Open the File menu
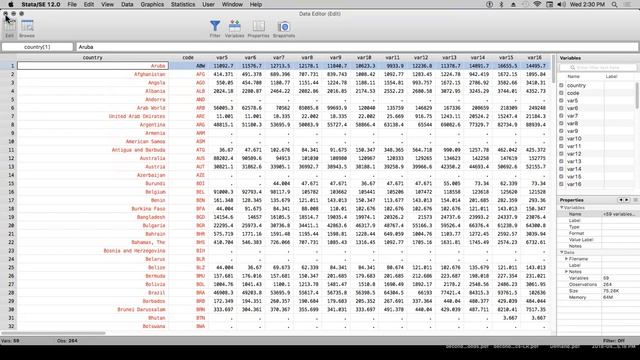The image size is (640, 360). tap(72, 4)
